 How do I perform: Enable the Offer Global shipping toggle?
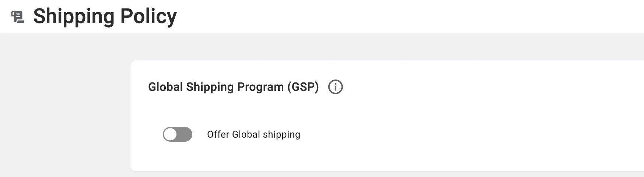click(178, 134)
